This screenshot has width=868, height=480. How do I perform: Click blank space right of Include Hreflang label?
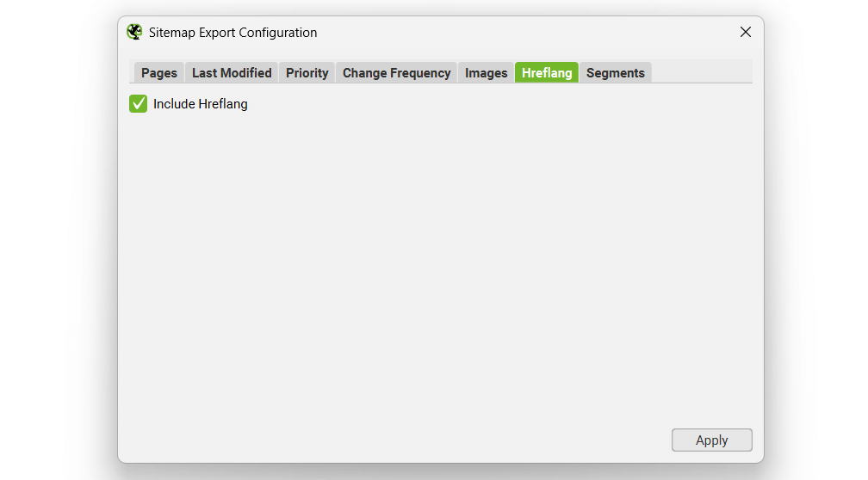tap(431, 104)
